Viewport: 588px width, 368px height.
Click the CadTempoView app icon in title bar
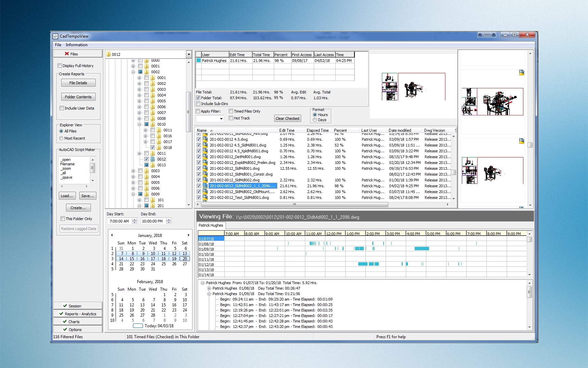pos(55,36)
